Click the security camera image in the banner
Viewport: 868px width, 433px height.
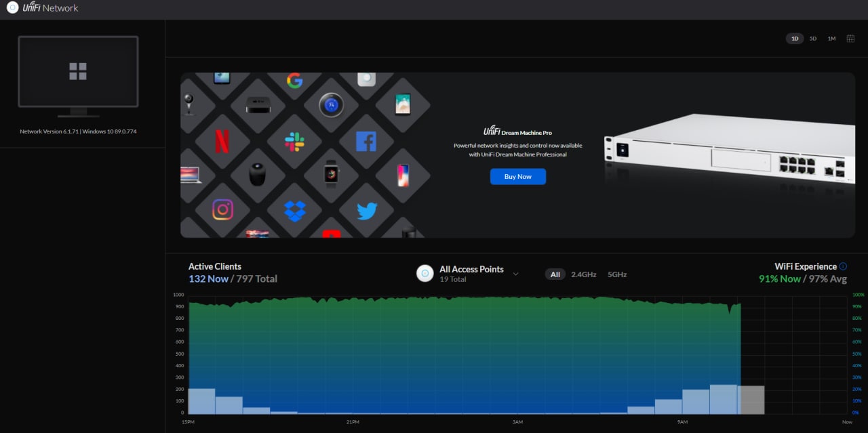[188, 104]
